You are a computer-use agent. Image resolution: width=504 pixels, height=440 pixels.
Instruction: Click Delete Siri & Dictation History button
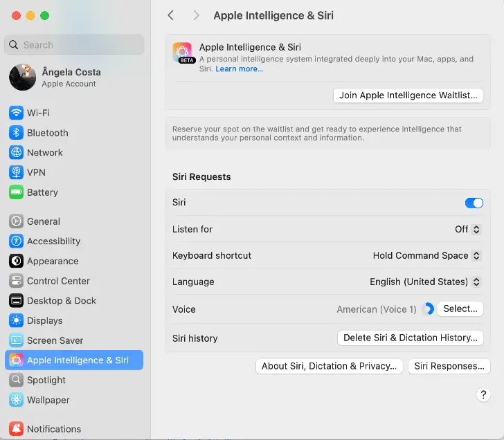411,338
